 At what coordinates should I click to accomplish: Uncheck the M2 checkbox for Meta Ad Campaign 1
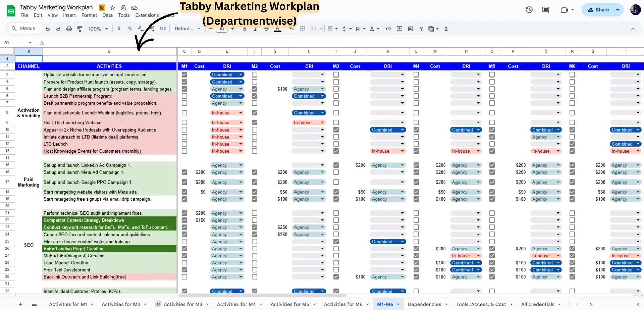pyautogui.click(x=255, y=172)
